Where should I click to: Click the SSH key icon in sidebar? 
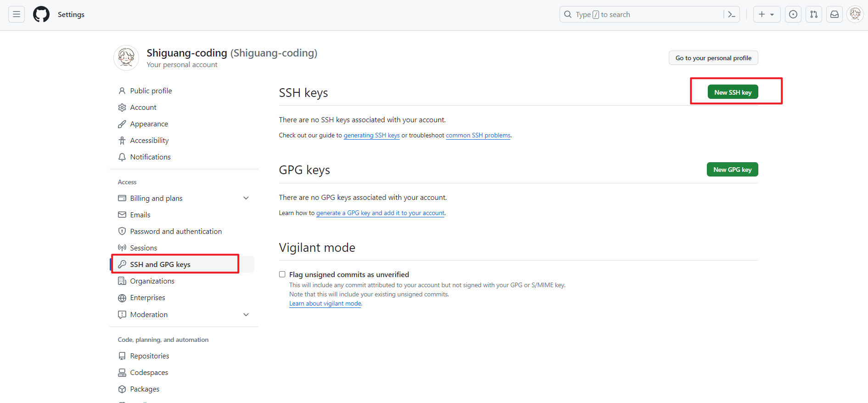122,264
